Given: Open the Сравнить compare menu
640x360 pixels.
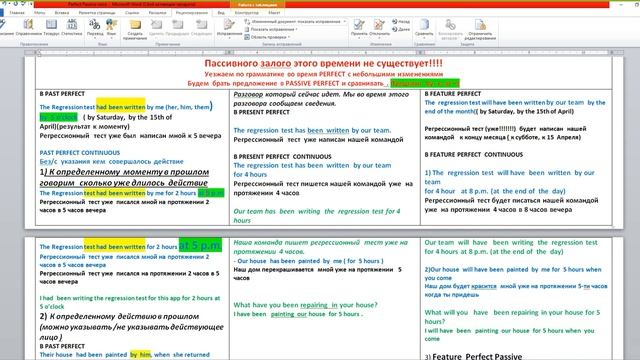Looking at the screenshot, I should tap(424, 28).
